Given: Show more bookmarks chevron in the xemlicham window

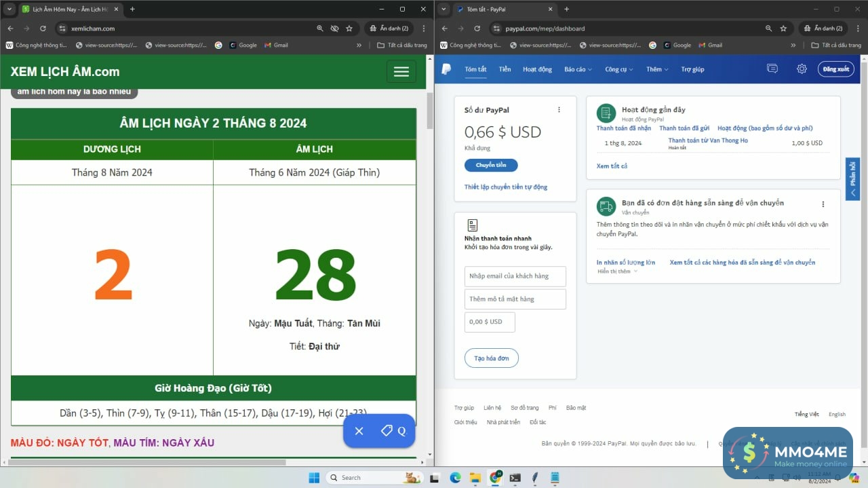Looking at the screenshot, I should click(359, 45).
